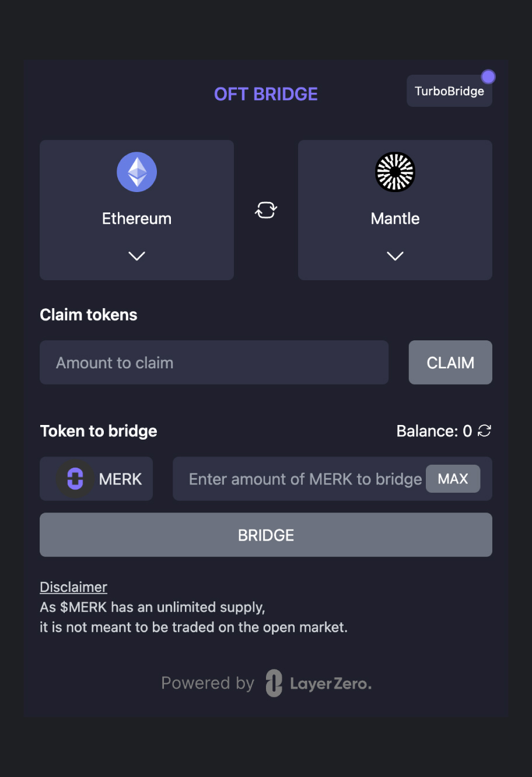This screenshot has width=532, height=777.
Task: Refresh the balance with the reload icon
Action: click(x=484, y=431)
